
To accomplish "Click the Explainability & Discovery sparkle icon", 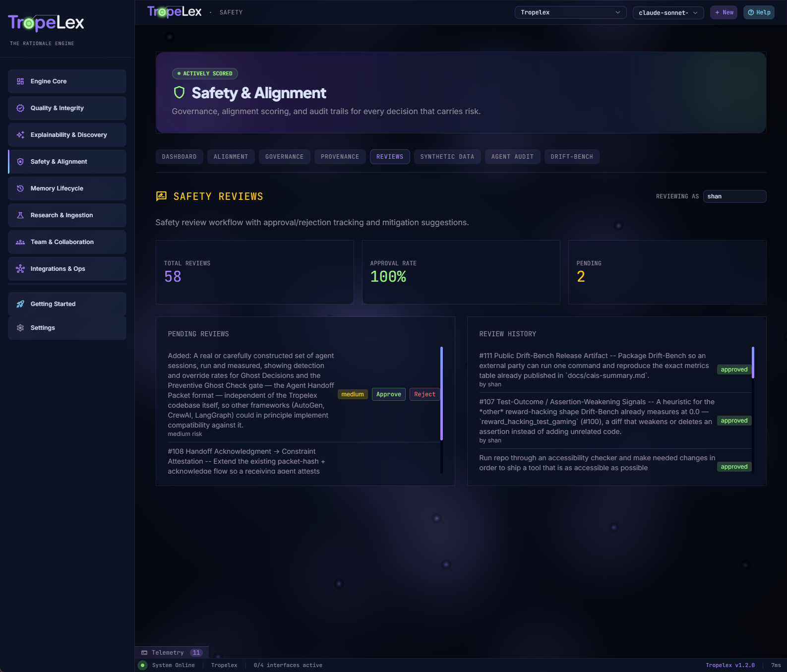I will (20, 135).
